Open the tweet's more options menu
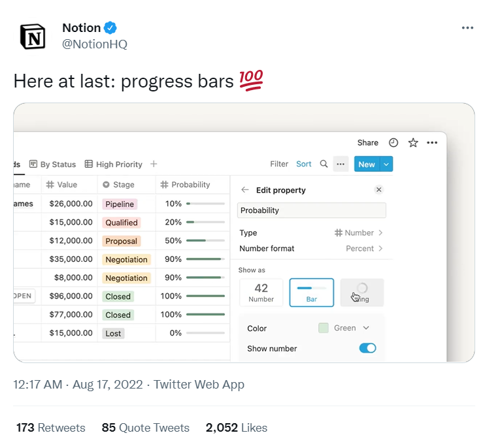The width and height of the screenshot is (485, 448). tap(467, 28)
